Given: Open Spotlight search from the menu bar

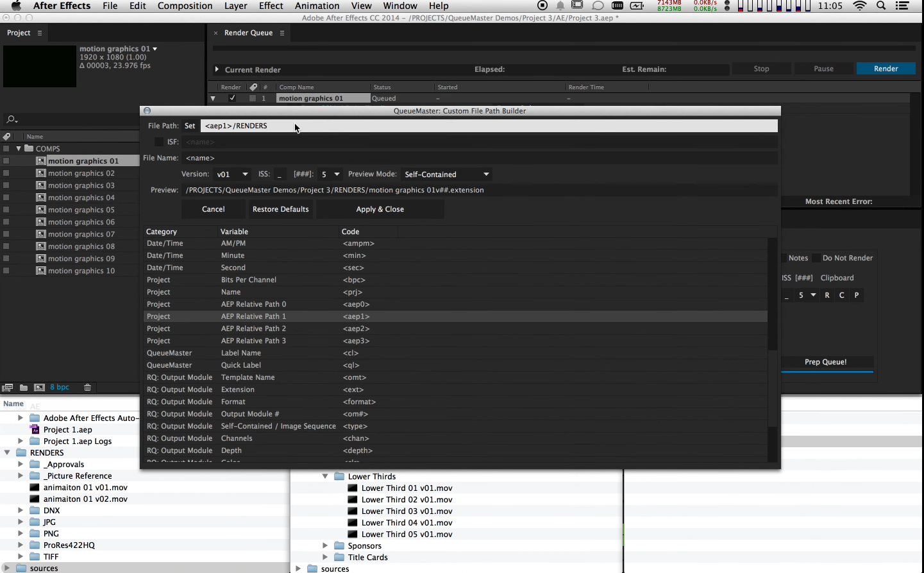Looking at the screenshot, I should point(880,6).
